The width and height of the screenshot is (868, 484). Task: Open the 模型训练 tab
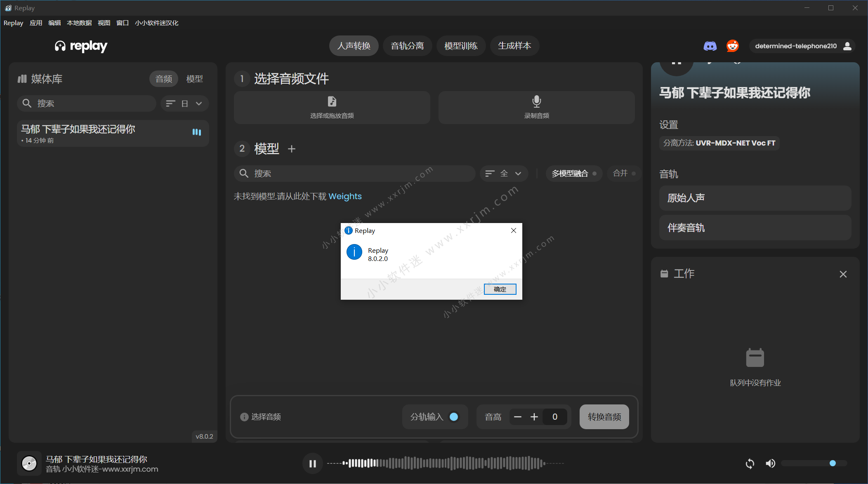pos(461,46)
